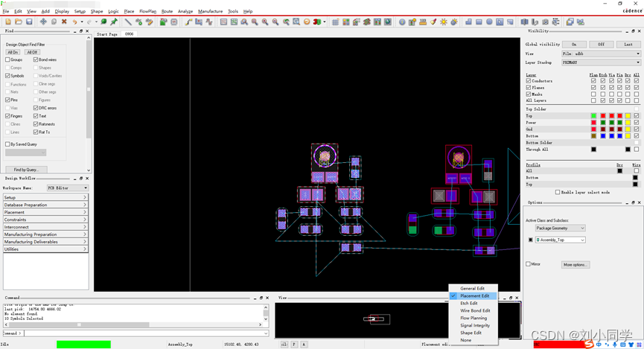
Task: Click the green Top layer plane swatch
Action: [x=593, y=116]
